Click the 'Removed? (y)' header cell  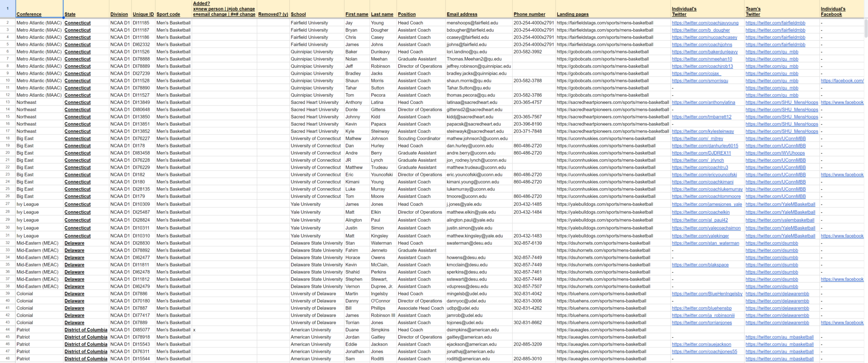click(273, 9)
